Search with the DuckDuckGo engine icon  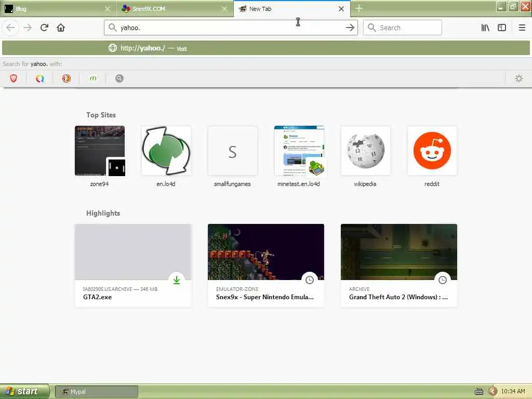point(66,79)
